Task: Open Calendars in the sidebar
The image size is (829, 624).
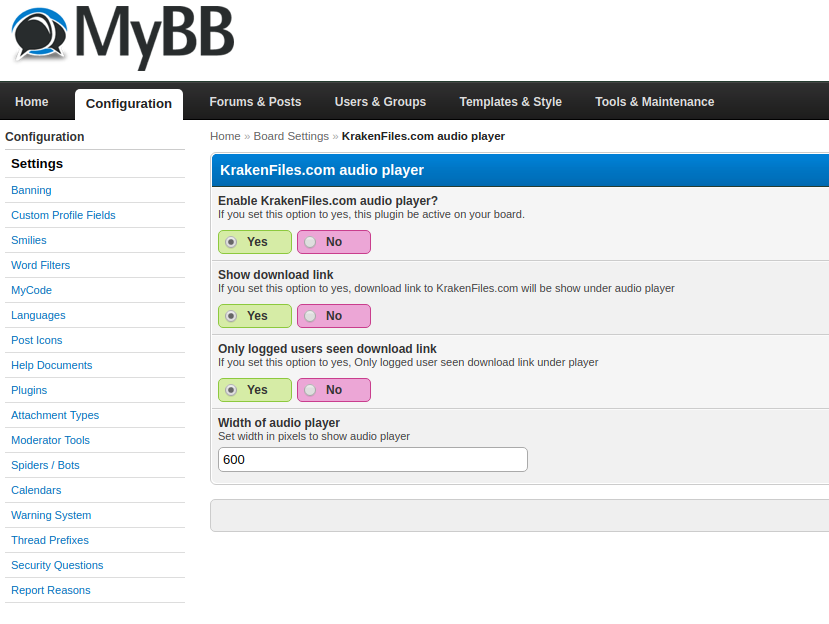Action: 36,490
